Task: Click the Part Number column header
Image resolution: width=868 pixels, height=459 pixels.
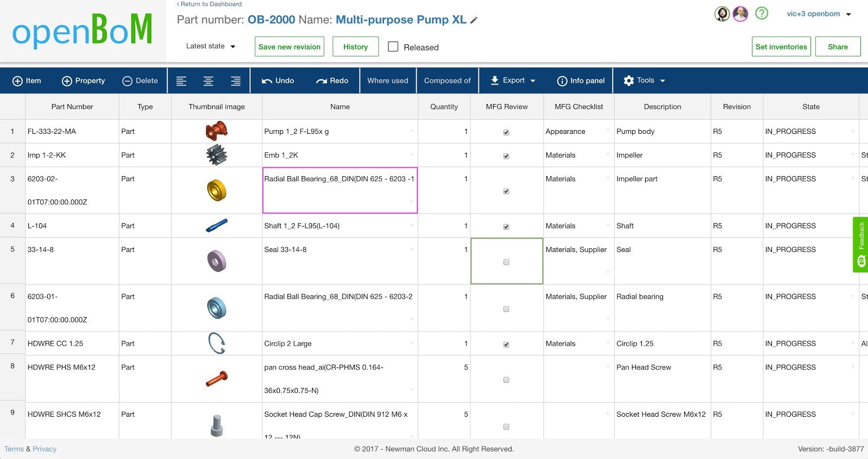Action: (x=72, y=107)
